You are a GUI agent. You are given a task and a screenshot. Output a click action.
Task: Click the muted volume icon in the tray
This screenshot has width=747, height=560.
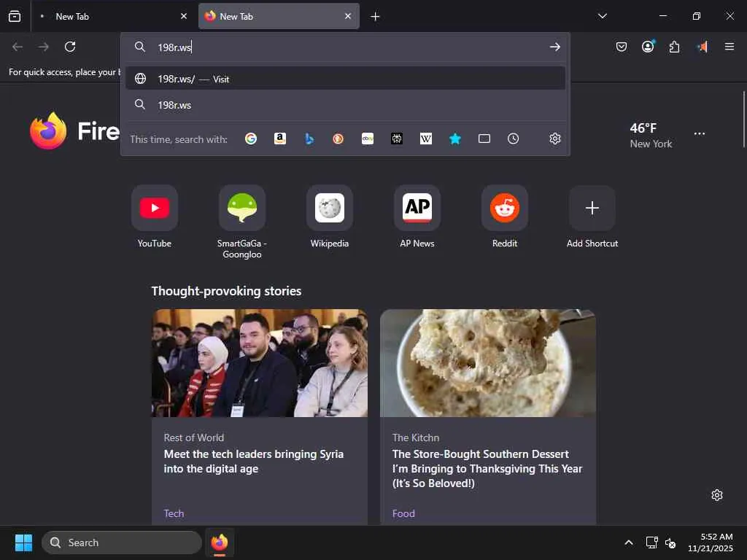pyautogui.click(x=670, y=542)
